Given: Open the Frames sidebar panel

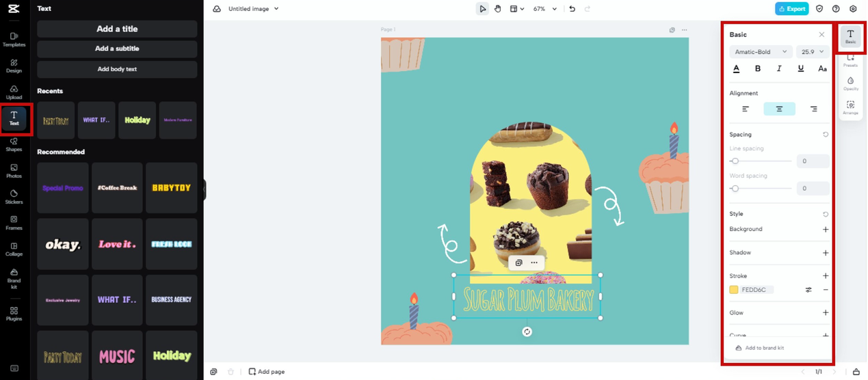Looking at the screenshot, I should click(x=14, y=223).
